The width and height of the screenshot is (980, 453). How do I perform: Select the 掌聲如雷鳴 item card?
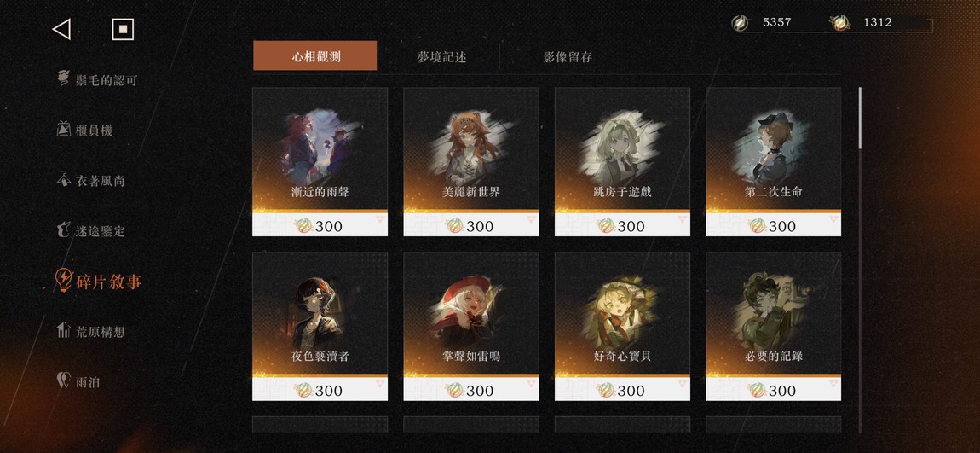point(471,327)
